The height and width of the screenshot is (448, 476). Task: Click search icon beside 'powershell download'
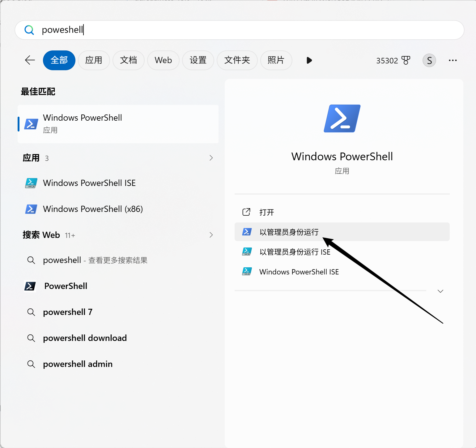31,338
